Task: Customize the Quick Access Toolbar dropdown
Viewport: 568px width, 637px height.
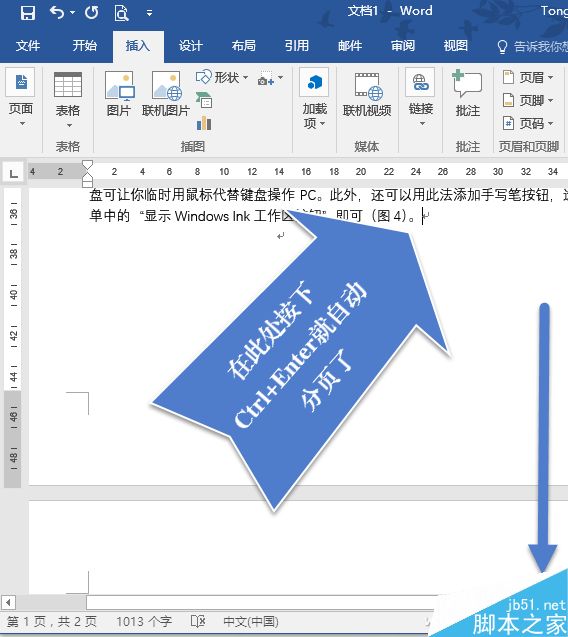Action: click(x=150, y=13)
